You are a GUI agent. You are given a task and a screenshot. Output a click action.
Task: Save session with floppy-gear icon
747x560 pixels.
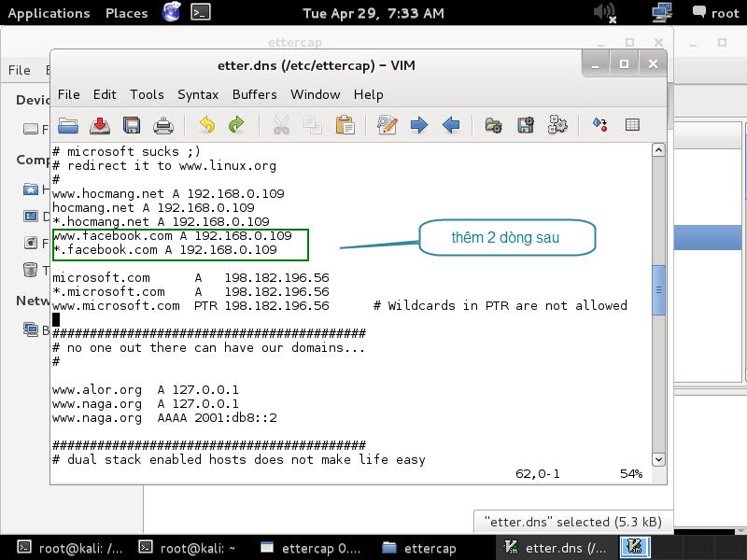click(526, 126)
